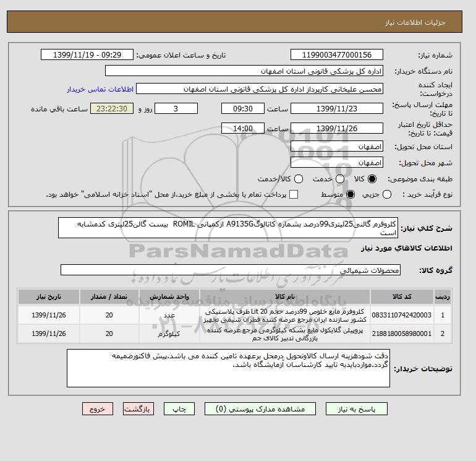Click response deadline time 09:30
The width and height of the screenshot is (476, 461).
pyautogui.click(x=243, y=108)
